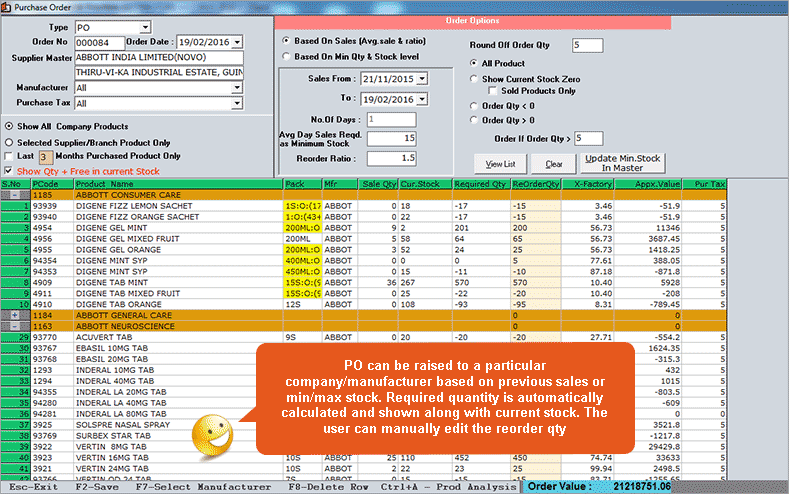Click the F2-Save status bar shortcut
This screenshot has height=494, width=789.
click(97, 487)
